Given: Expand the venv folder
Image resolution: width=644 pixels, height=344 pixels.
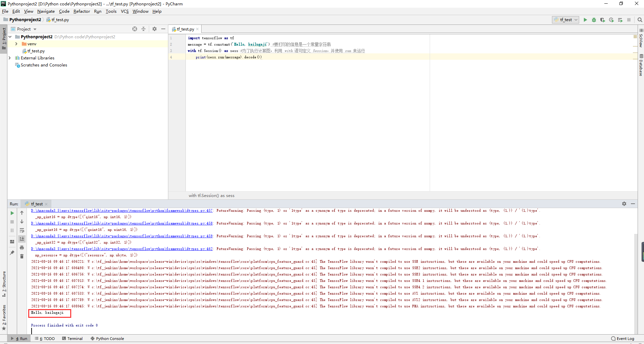Looking at the screenshot, I should (x=16, y=44).
